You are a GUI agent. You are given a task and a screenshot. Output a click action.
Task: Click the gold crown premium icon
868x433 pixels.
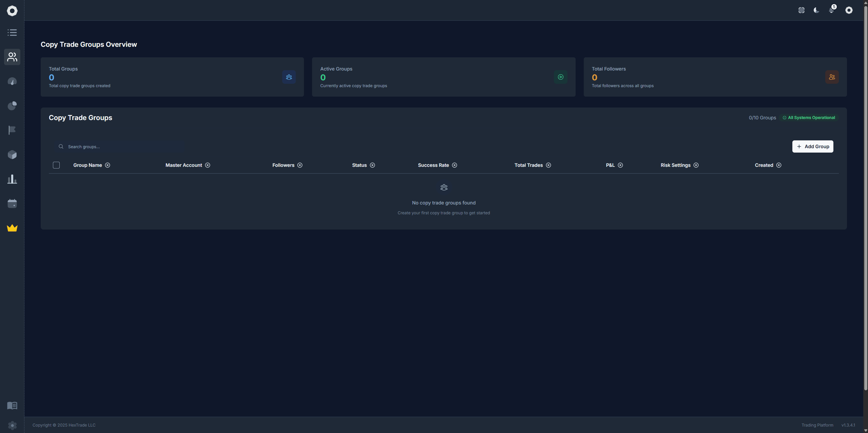coord(12,228)
